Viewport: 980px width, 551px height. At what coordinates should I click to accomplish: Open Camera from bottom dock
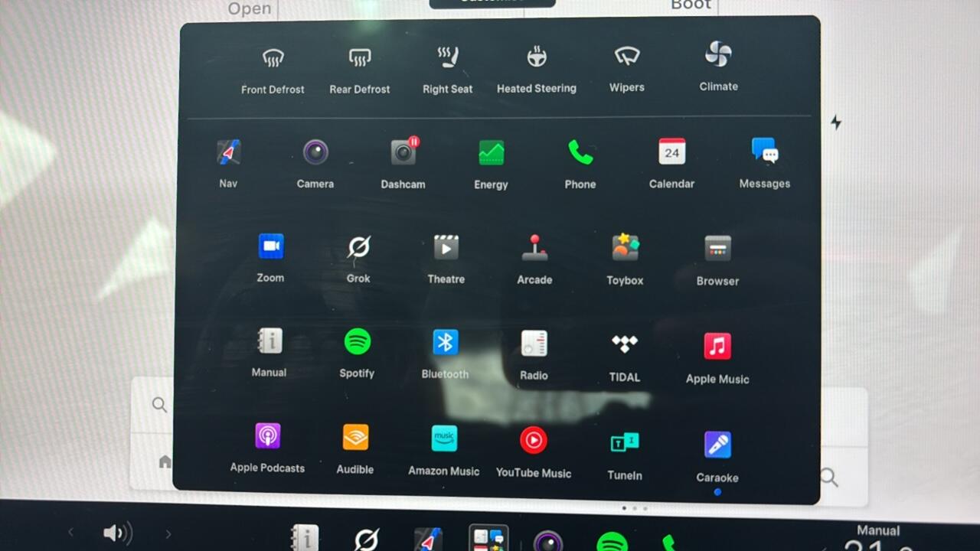(x=549, y=541)
